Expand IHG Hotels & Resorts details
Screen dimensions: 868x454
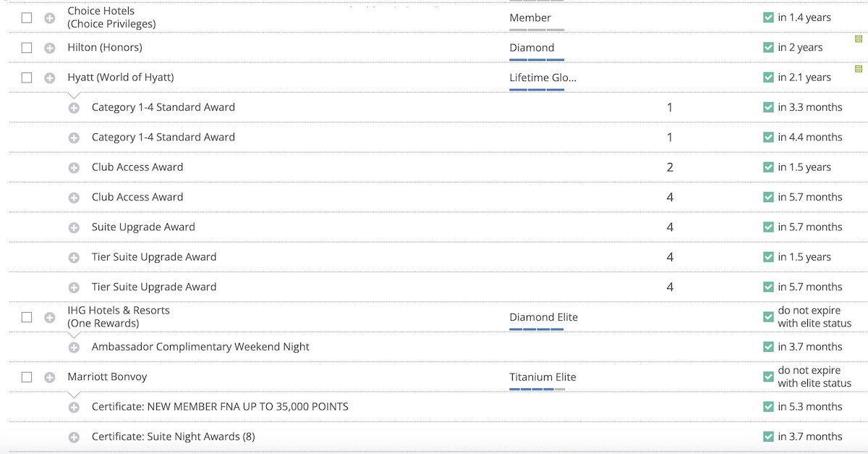point(49,317)
